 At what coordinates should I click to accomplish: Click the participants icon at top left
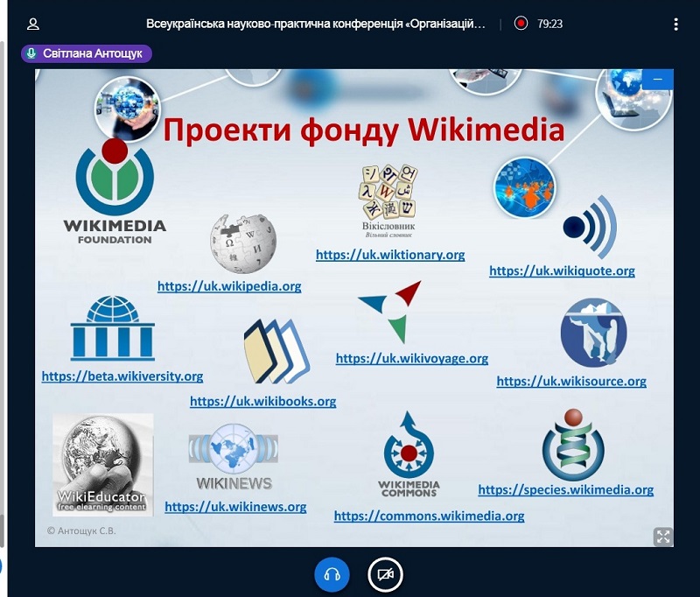click(33, 24)
